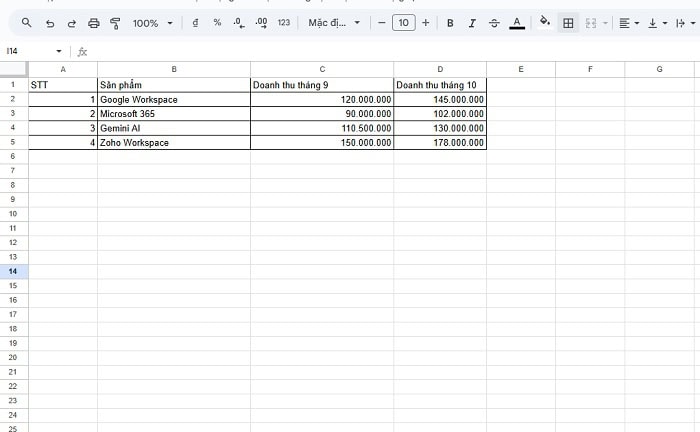Click the select-all corner box
The image size is (700, 432).
click(x=14, y=69)
